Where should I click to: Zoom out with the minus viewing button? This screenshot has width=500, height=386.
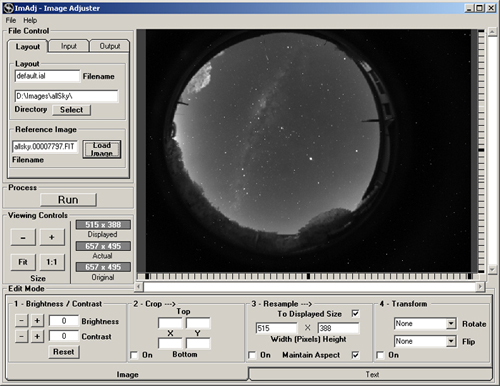tap(23, 237)
